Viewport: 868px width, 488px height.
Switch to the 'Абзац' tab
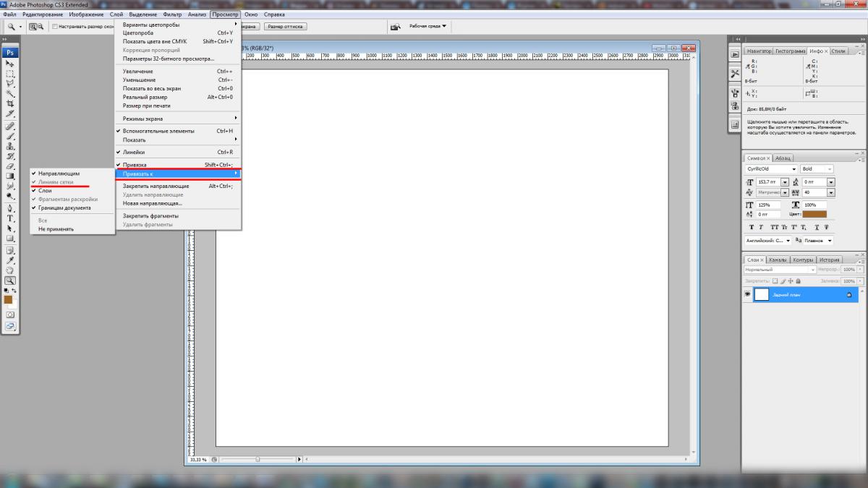783,158
